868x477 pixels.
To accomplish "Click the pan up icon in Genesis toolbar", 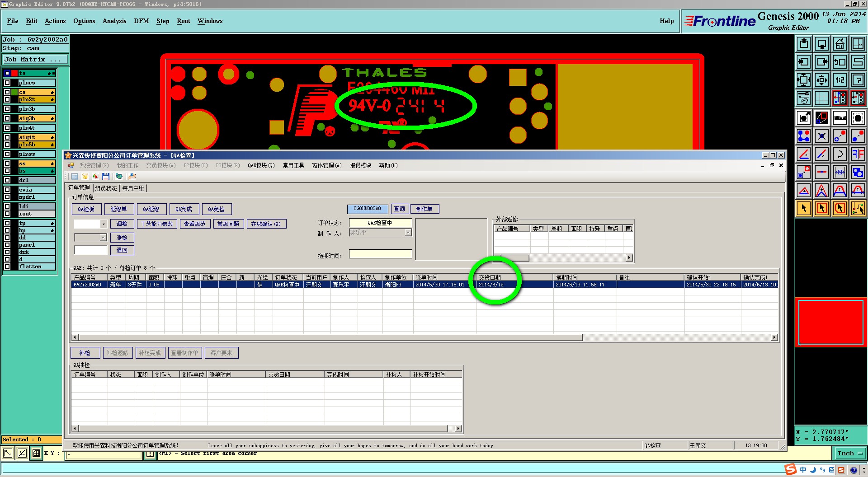I will point(804,44).
